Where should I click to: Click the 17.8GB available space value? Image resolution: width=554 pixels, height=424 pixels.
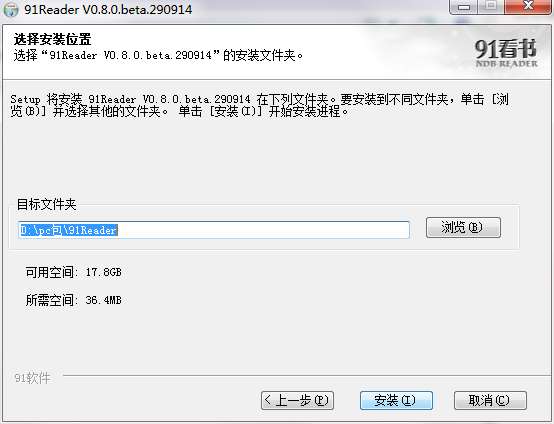click(104, 272)
